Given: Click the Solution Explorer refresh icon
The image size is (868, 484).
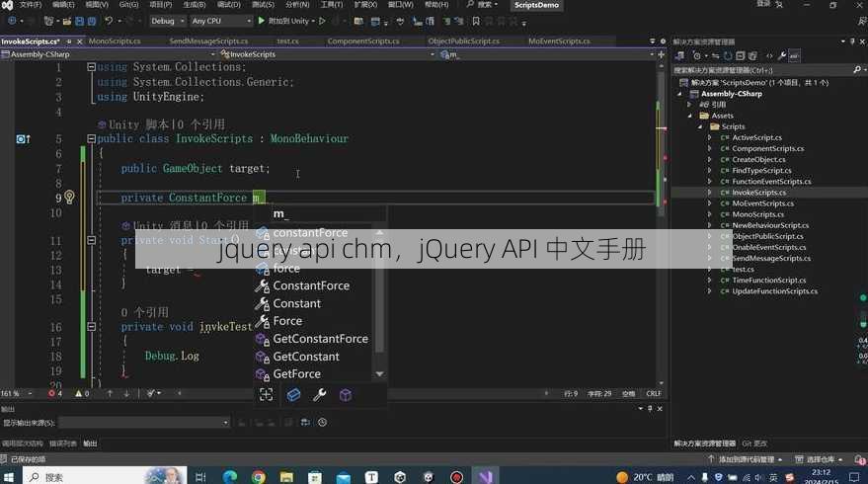Looking at the screenshot, I should click(728, 56).
